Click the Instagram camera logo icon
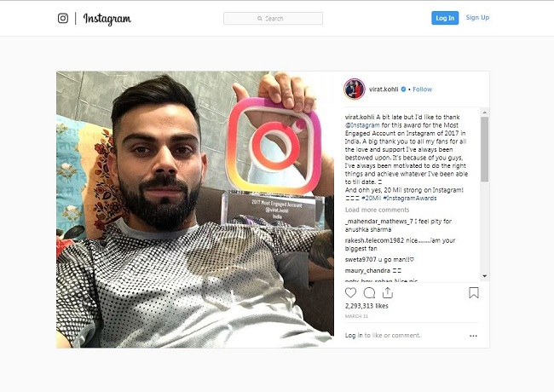The image size is (554, 392). point(63,18)
